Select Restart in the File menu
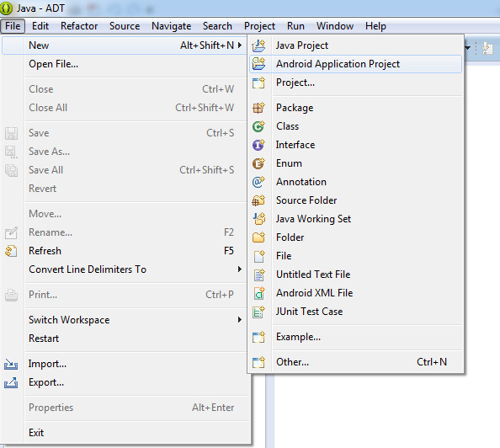The image size is (500, 448). coord(125,339)
